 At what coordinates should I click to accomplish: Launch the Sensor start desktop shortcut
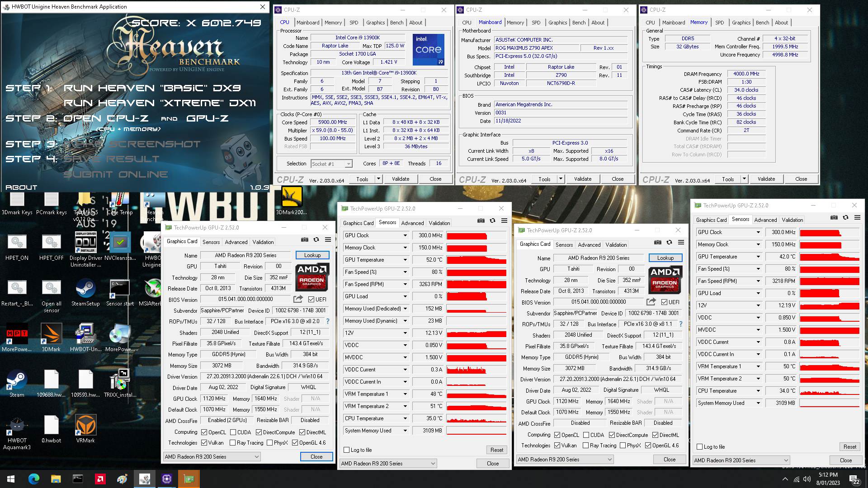(x=120, y=293)
